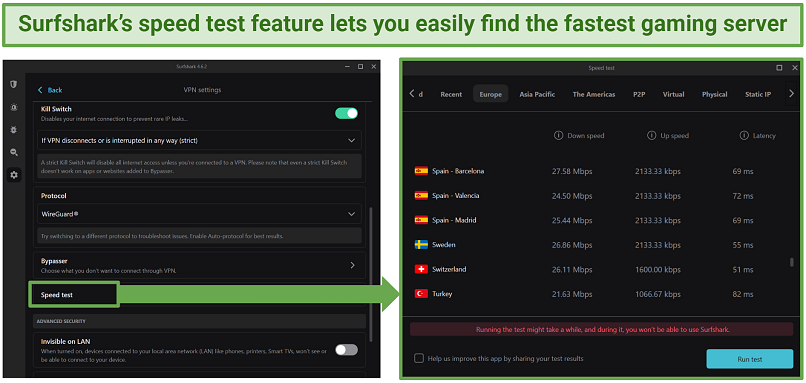Click the 1066.67 kbps up speed value

(x=657, y=294)
